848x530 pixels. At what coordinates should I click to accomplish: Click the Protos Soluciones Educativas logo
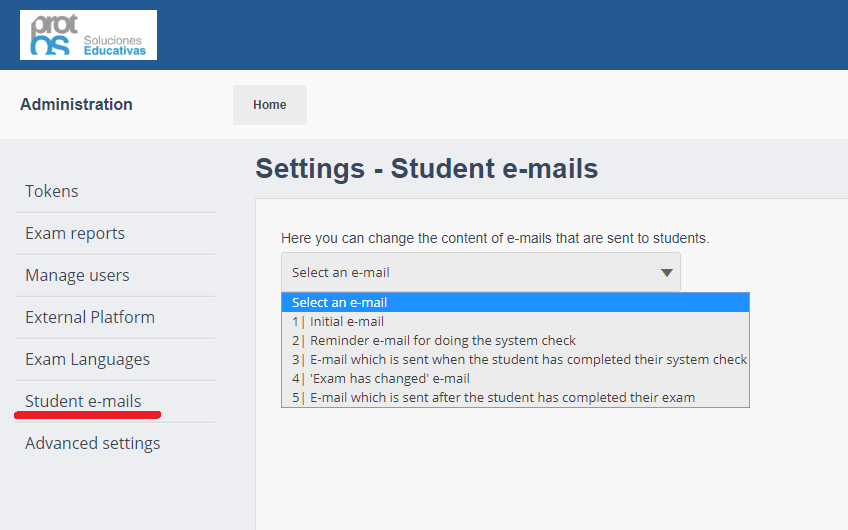pyautogui.click(x=88, y=35)
